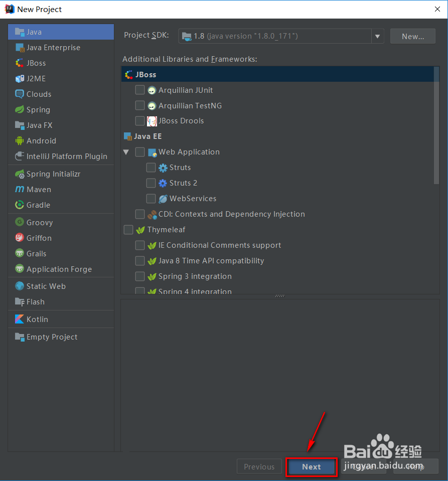The width and height of the screenshot is (448, 481).
Task: Click the Thymeleaf leaf icon
Action: click(140, 230)
